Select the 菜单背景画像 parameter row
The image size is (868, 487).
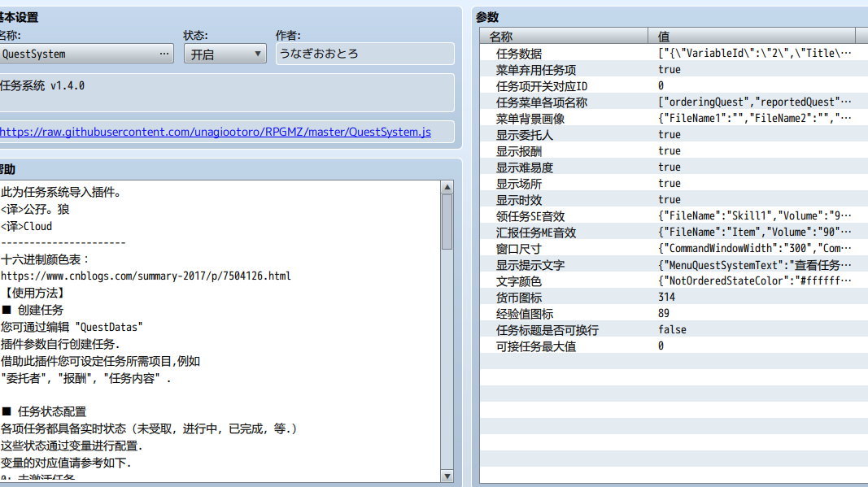pos(674,119)
